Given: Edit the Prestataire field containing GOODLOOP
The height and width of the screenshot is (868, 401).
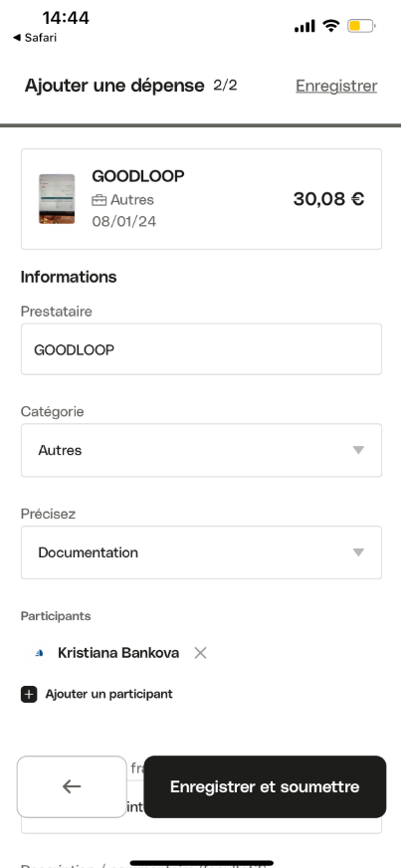Looking at the screenshot, I should tap(201, 349).
